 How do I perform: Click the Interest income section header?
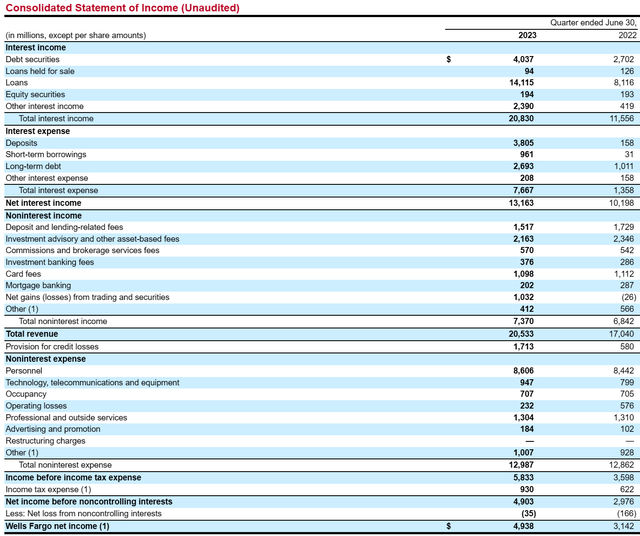36,47
